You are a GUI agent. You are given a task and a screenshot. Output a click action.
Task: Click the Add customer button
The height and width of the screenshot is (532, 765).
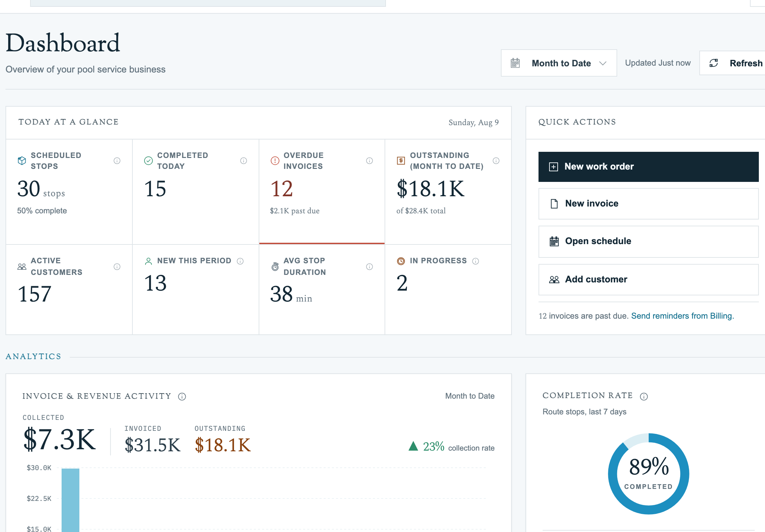[648, 280]
